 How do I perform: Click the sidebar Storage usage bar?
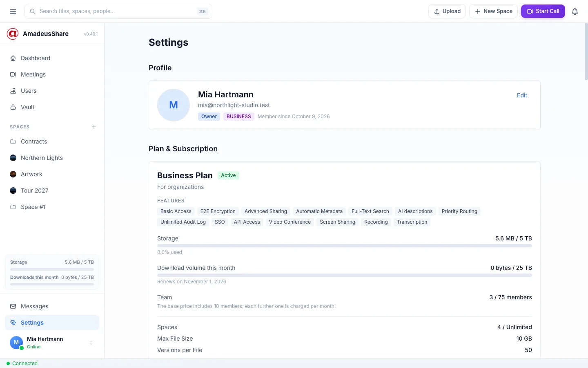tap(52, 269)
